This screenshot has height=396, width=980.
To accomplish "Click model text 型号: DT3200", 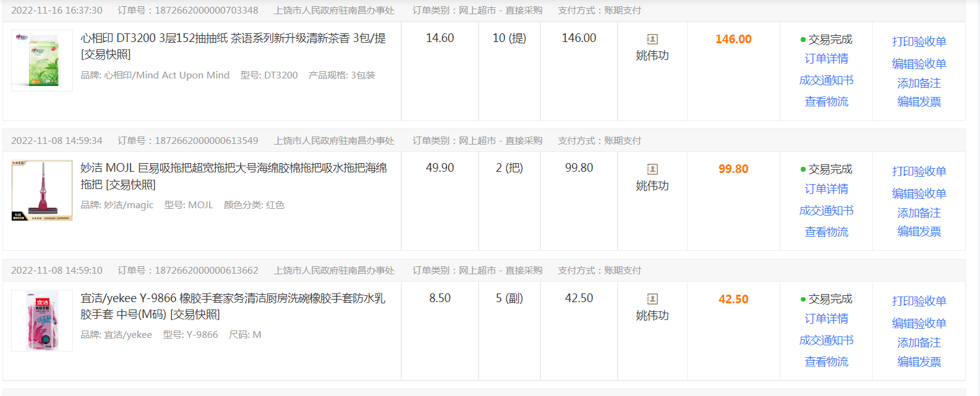I will coord(269,75).
